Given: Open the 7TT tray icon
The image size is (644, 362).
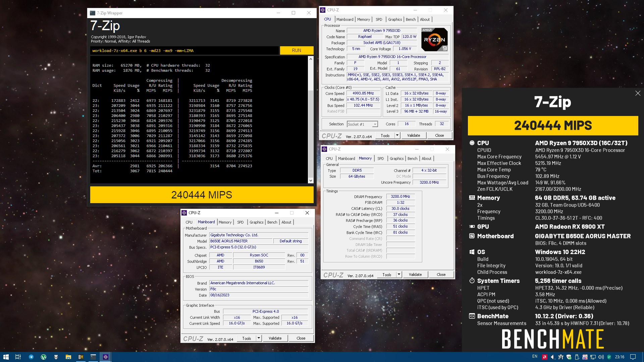Looking at the screenshot, I should coord(560,357).
